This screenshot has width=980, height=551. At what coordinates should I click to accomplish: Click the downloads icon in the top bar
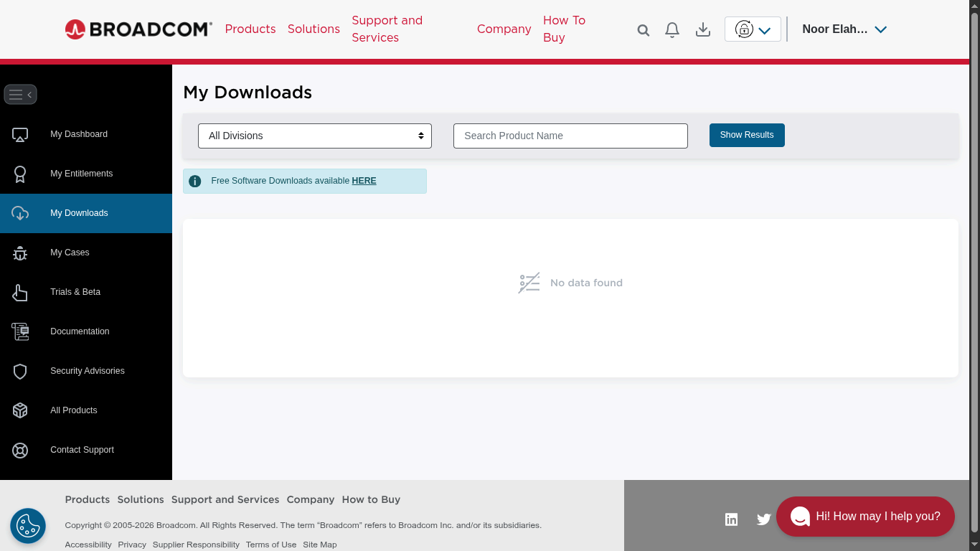click(x=702, y=29)
